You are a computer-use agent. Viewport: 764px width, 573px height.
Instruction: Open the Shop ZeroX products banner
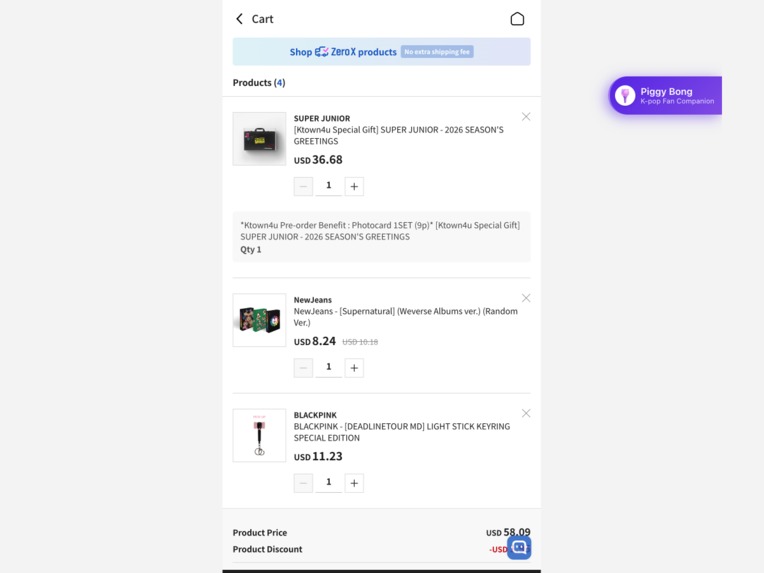(x=382, y=52)
